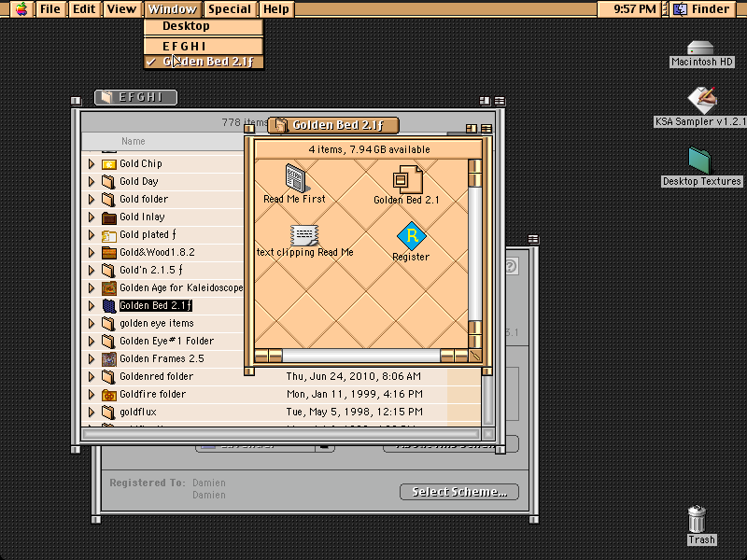This screenshot has width=747, height=560.
Task: Click the golden eye items folder icon
Action: 109,324
